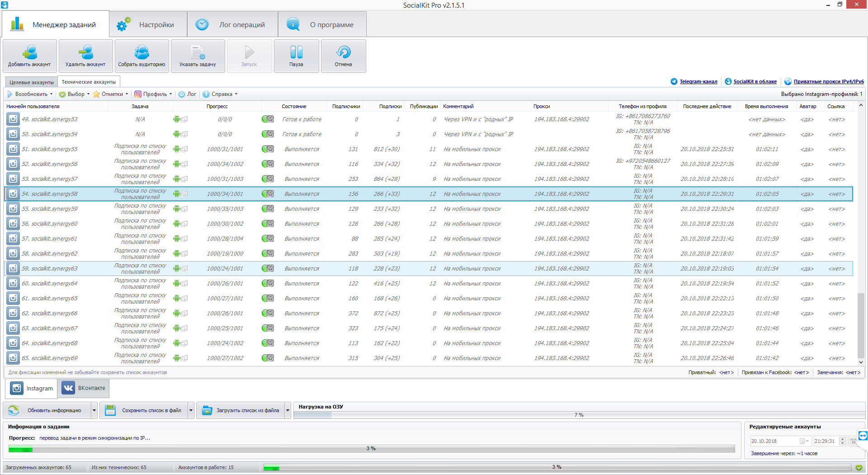
Task: Click the Telegram channel icon
Action: (674, 81)
